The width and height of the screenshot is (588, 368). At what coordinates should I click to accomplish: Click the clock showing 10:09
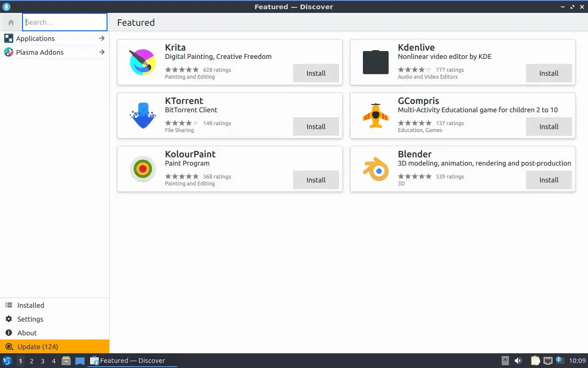577,361
